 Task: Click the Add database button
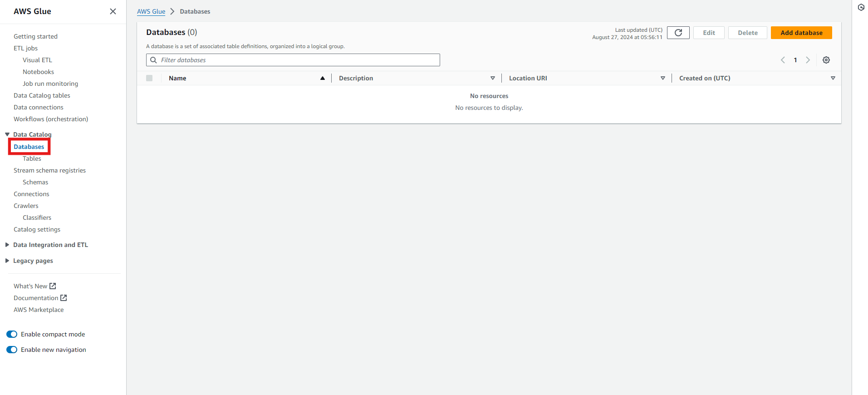click(801, 33)
